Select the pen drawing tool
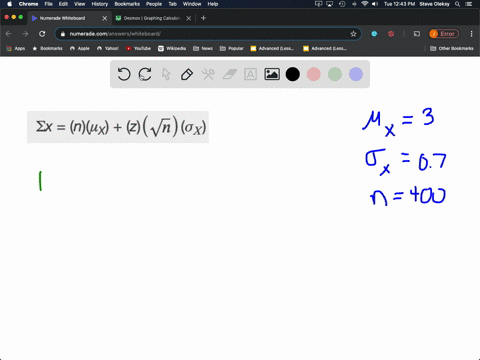This screenshot has height=360, width=480. (187, 74)
